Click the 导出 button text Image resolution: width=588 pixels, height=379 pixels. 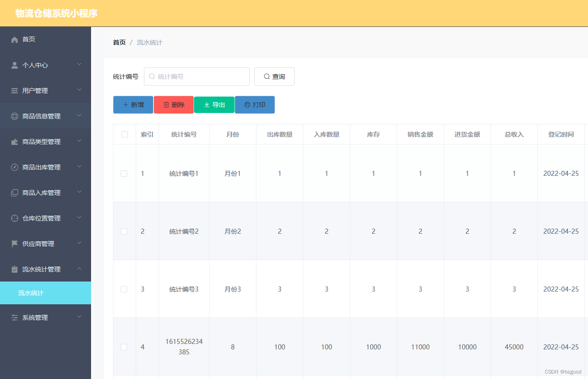pos(219,105)
